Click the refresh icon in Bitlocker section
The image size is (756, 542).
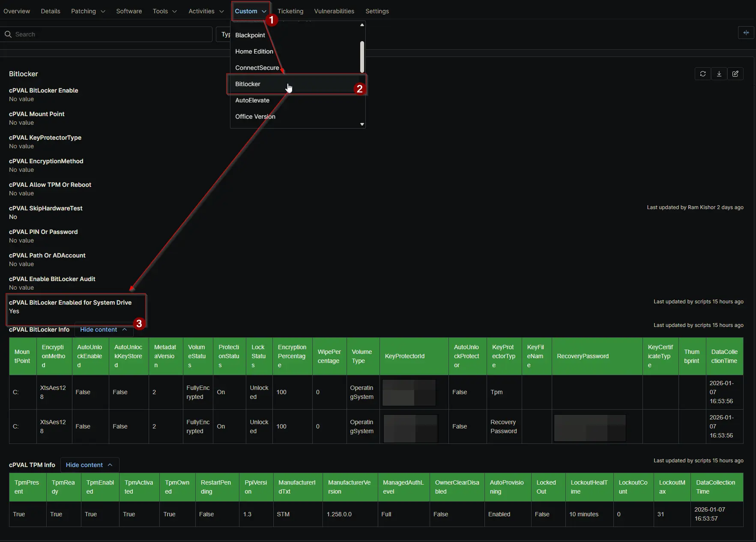click(x=702, y=74)
